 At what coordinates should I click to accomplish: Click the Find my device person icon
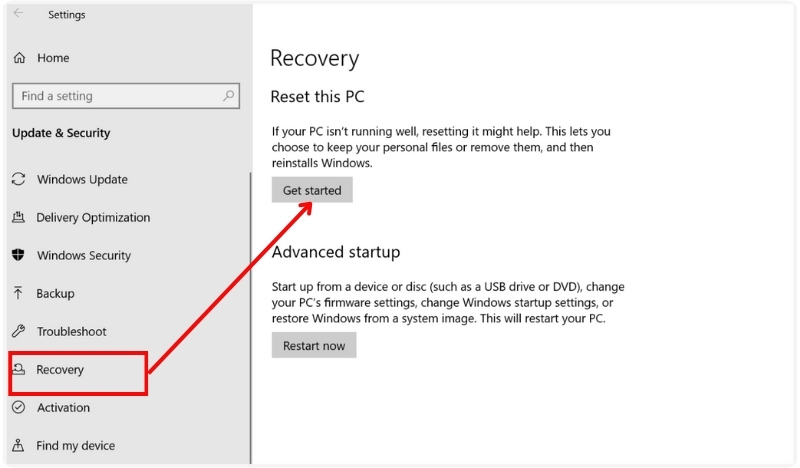pos(18,445)
